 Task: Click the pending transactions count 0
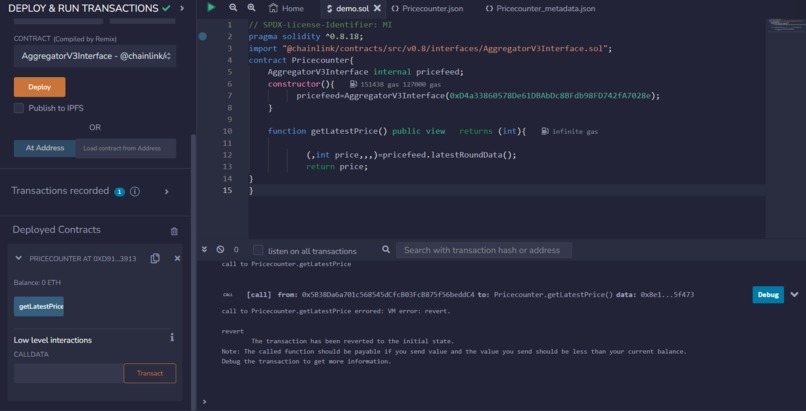tap(236, 250)
